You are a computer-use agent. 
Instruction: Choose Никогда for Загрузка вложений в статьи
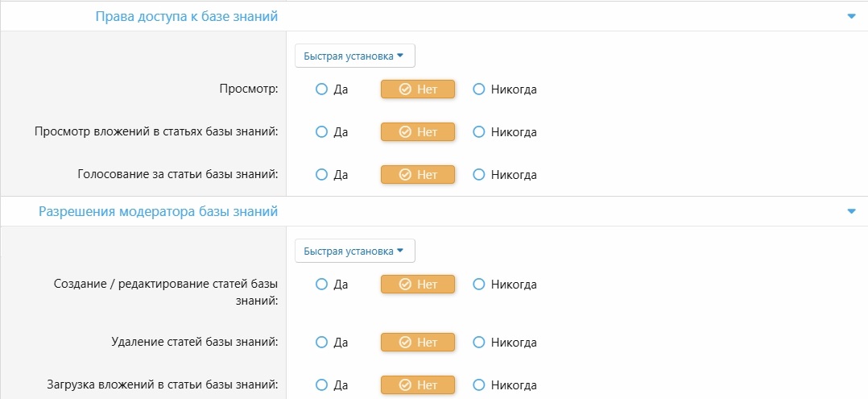tap(479, 385)
